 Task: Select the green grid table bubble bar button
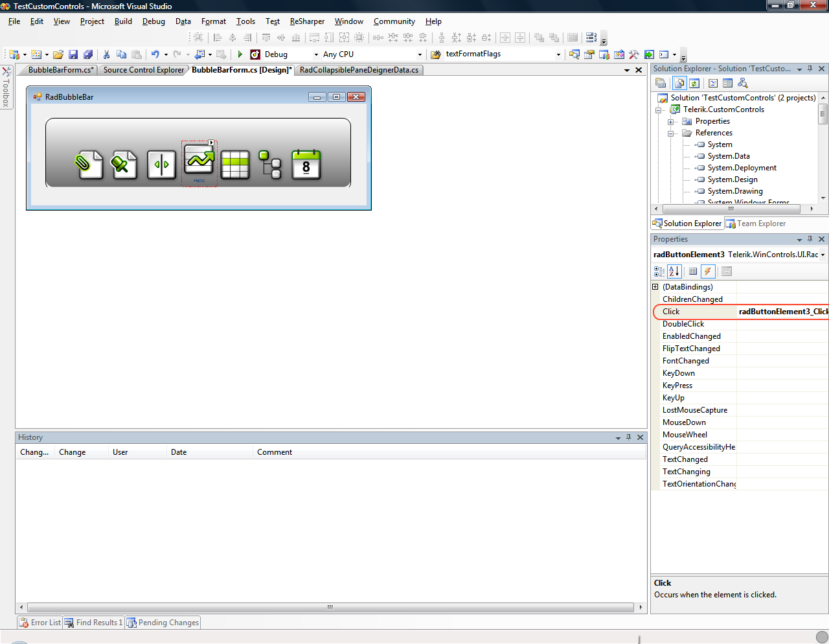(235, 165)
